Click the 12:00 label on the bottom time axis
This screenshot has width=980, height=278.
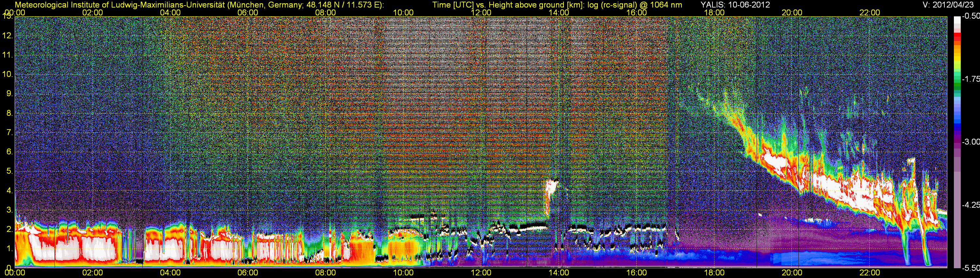point(481,273)
